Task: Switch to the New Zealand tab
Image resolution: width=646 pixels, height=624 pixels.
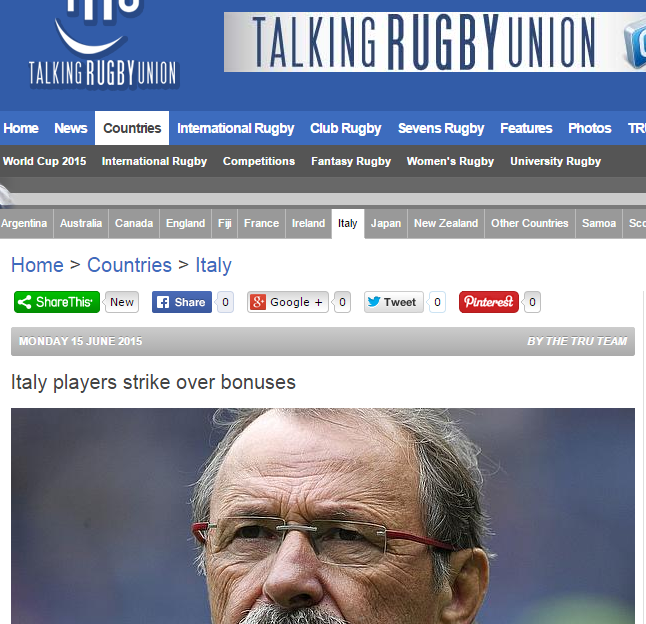Action: click(446, 223)
